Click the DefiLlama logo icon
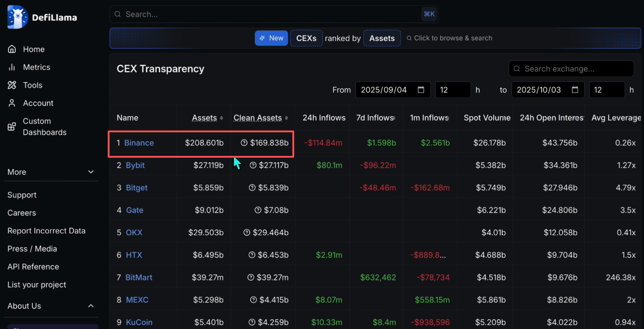644x329 pixels. point(18,17)
